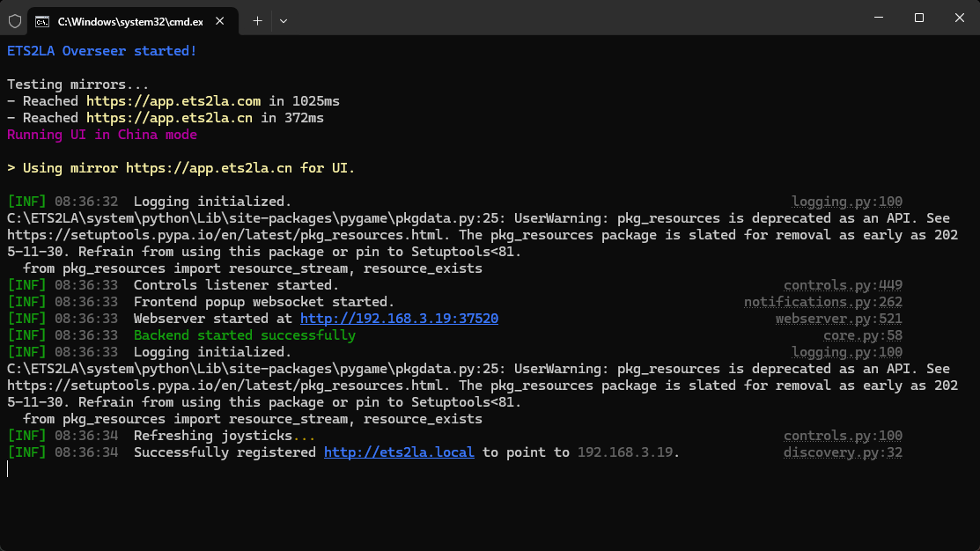Click the 'Backend started successfully' green message
Screen dimensions: 980x551
coord(245,335)
